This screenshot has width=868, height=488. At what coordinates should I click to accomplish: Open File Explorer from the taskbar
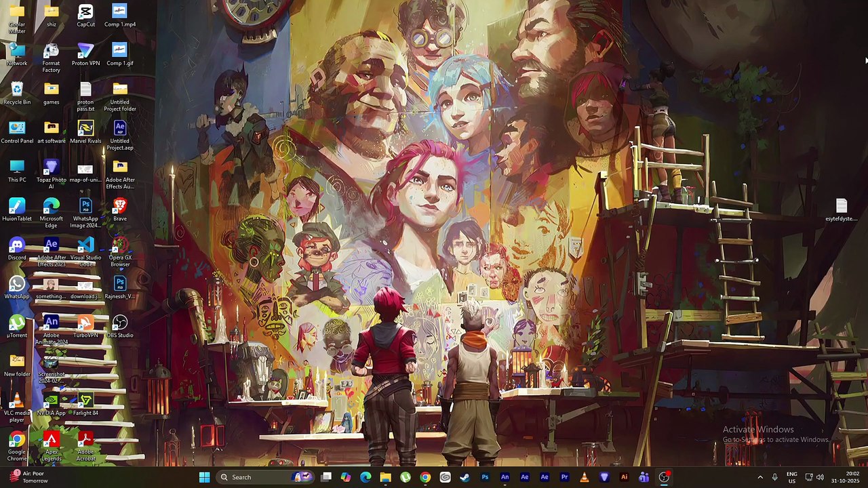385,477
